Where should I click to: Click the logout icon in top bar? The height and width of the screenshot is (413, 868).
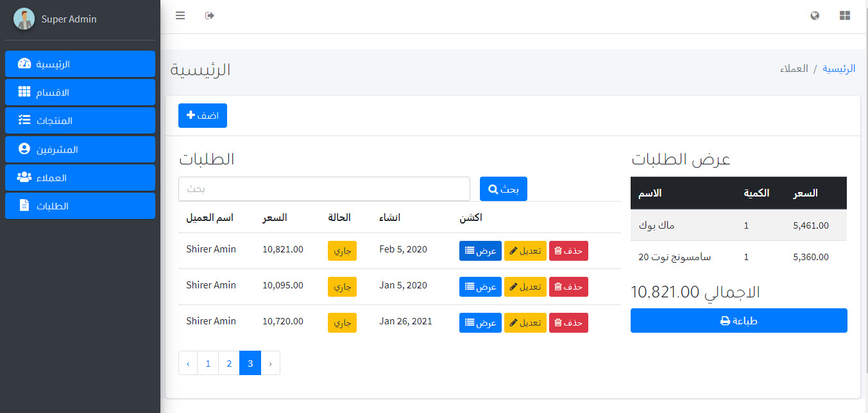tap(209, 15)
